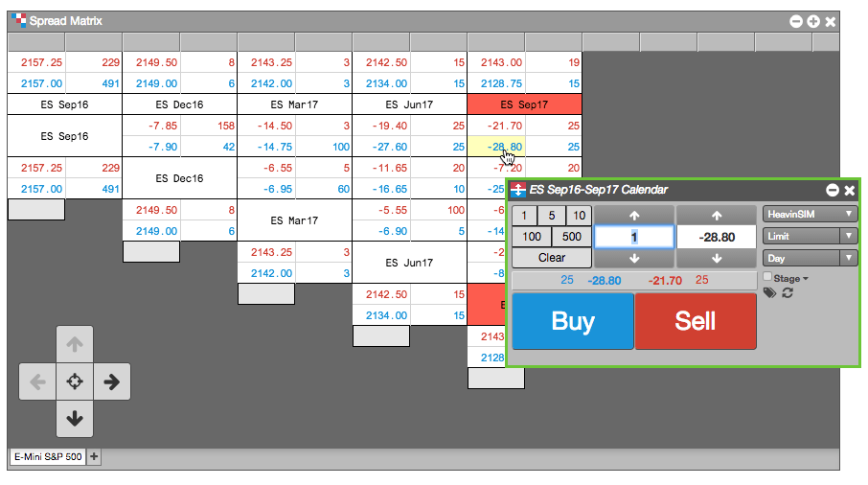This screenshot has height=485, width=868.
Task: Click the center crosshair recenter button
Action: [75, 381]
